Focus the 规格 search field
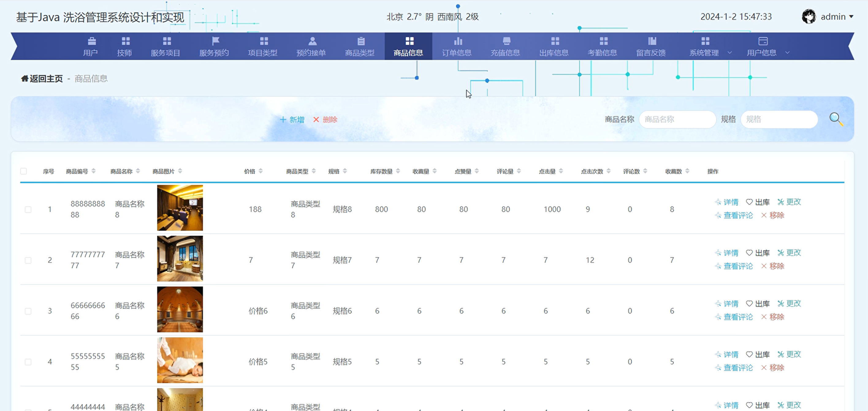Image resolution: width=868 pixels, height=411 pixels. coord(779,119)
